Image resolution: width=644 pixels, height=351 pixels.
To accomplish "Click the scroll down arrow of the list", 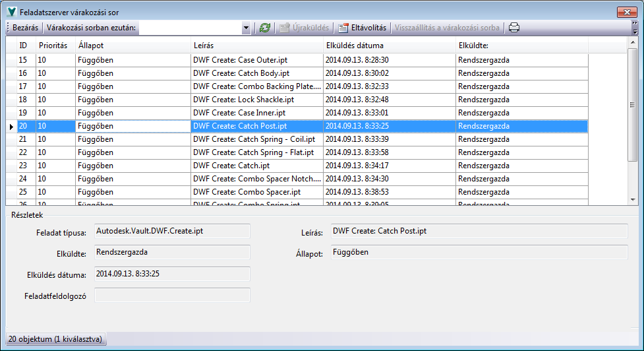I will tap(633, 200).
